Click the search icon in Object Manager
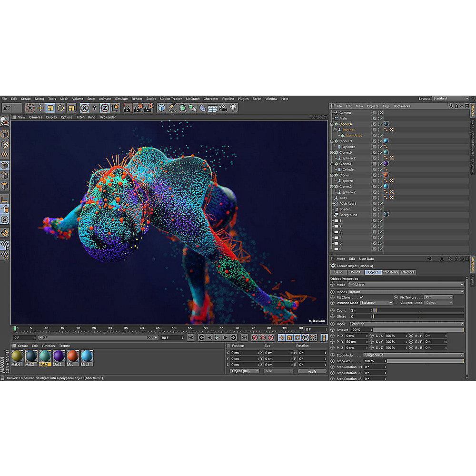The height and width of the screenshot is (476, 476). [450, 106]
